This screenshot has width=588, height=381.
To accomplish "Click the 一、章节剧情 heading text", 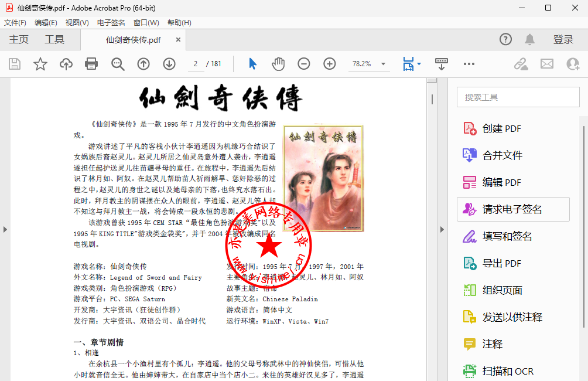I will point(98,342).
